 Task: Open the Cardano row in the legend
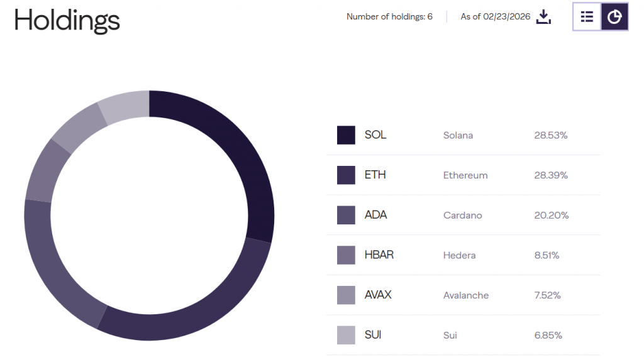coord(462,215)
